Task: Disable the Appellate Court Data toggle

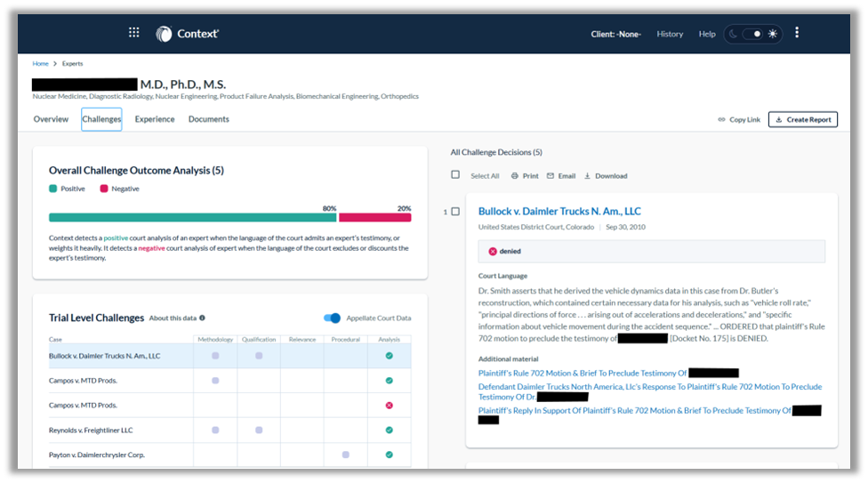Action: coord(332,318)
